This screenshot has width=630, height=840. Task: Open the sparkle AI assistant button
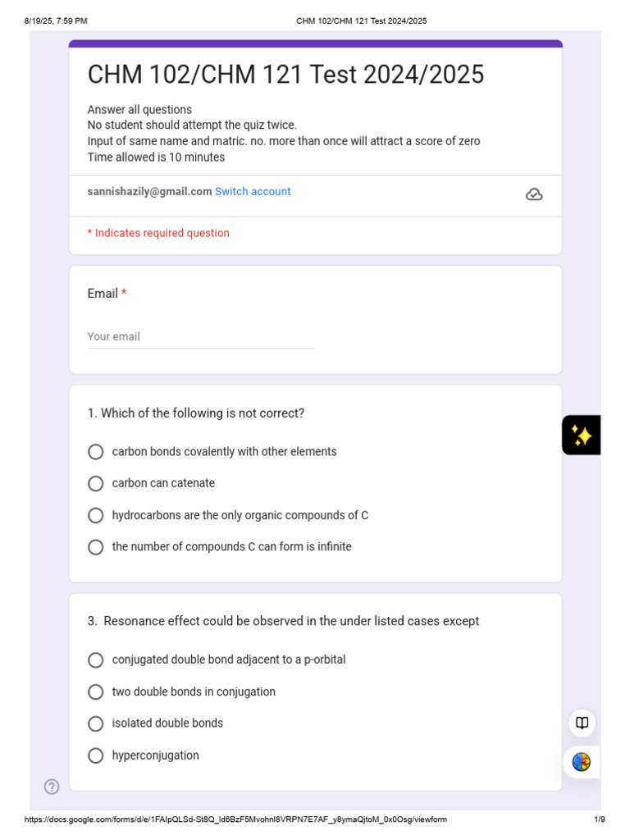[582, 435]
